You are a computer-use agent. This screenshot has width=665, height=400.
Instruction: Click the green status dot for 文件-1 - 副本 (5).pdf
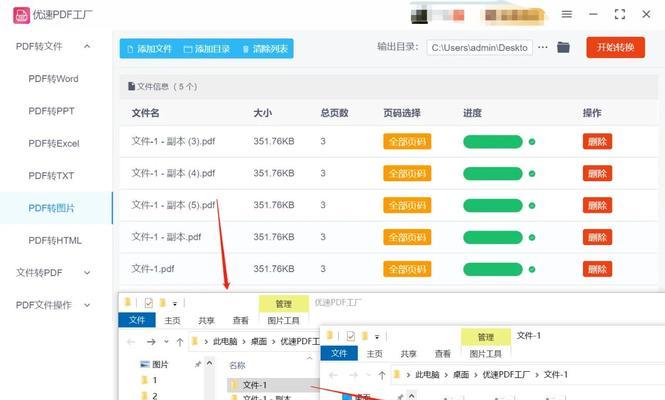532,206
